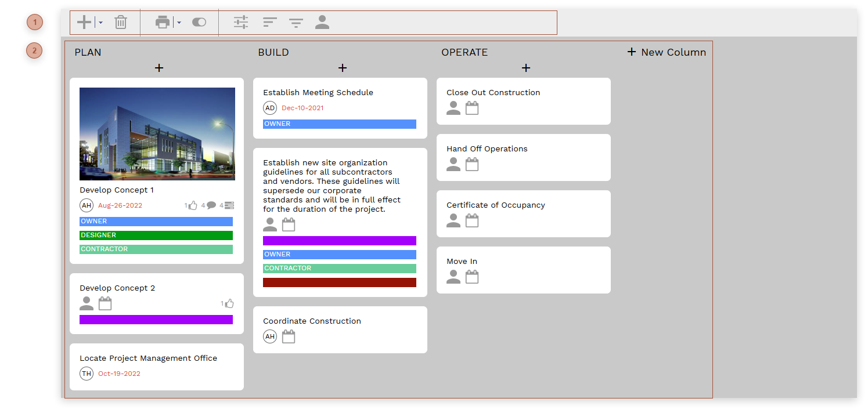Image resolution: width=868 pixels, height=413 pixels.
Task: Flip the toggle switch next to the printer
Action: (199, 22)
